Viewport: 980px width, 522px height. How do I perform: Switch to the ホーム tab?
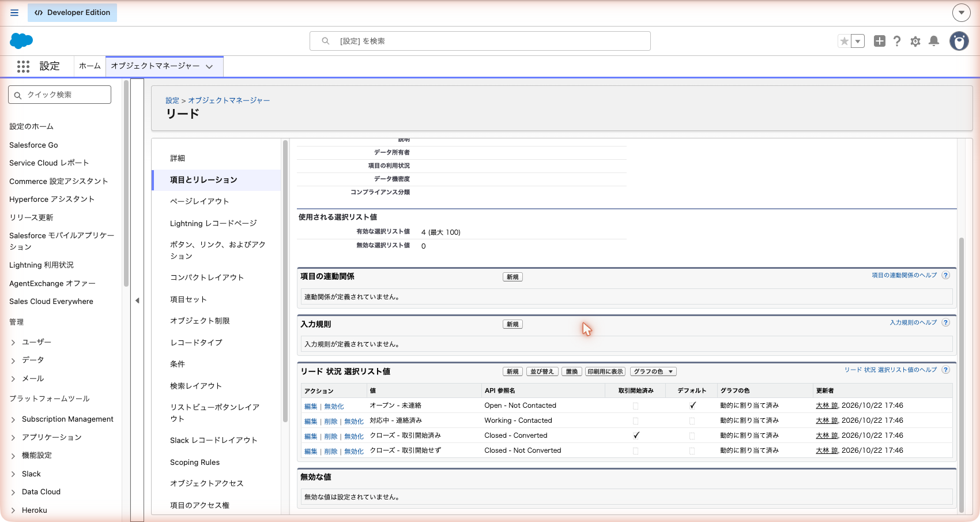point(89,66)
